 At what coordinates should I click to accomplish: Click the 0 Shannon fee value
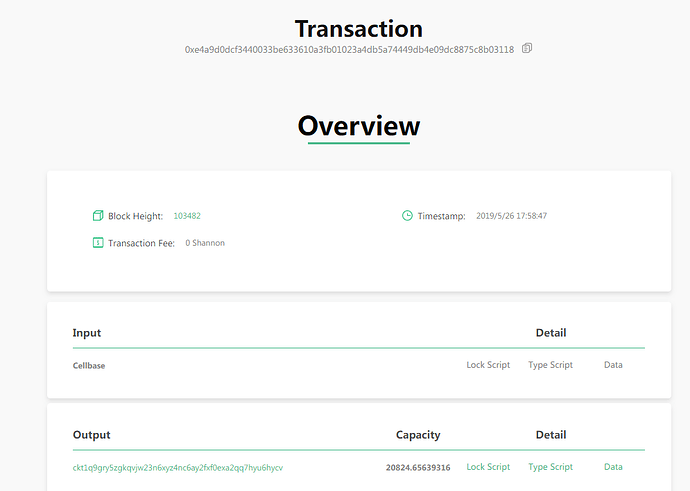[x=205, y=243]
